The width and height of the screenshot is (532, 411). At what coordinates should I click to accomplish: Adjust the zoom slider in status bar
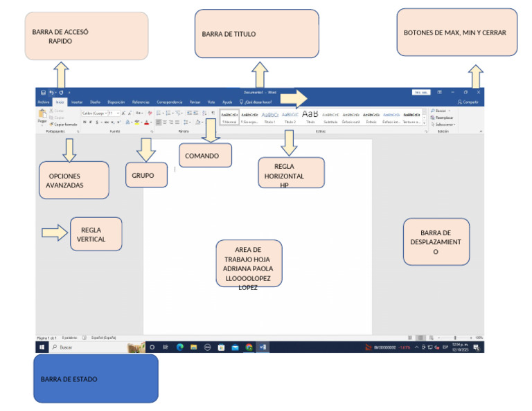click(x=455, y=338)
